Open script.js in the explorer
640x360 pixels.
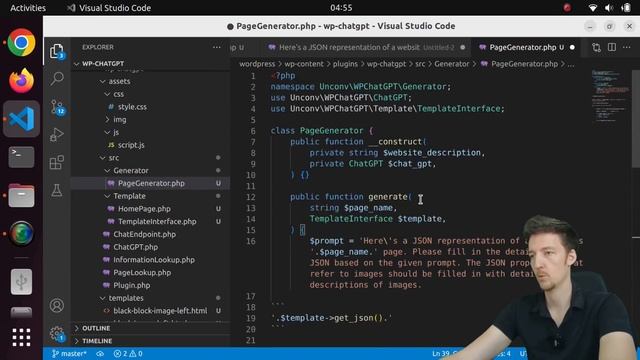point(151,145)
